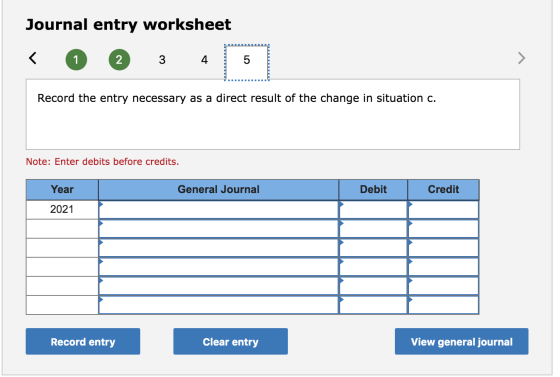The height and width of the screenshot is (377, 560).
Task: Click the 'Record the entry necessary' instruction text
Action: click(x=236, y=98)
